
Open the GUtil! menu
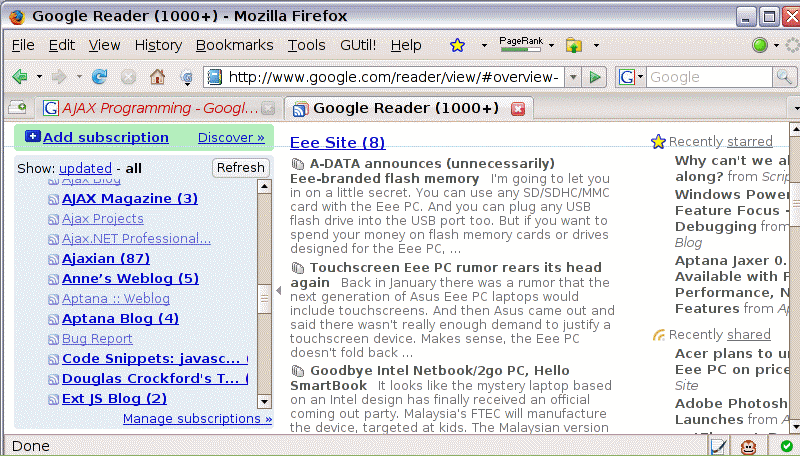[x=358, y=45]
